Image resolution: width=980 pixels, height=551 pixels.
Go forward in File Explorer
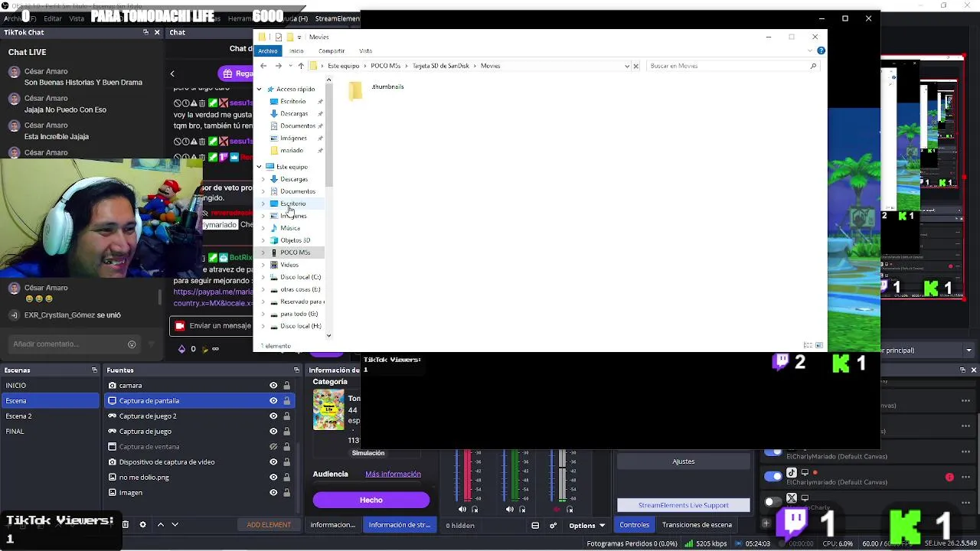tap(278, 66)
